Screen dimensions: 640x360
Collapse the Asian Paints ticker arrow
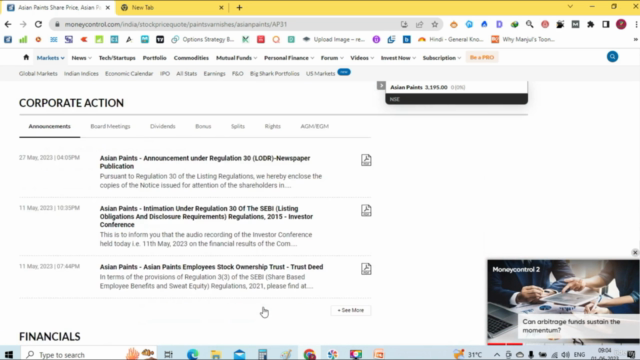click(x=381, y=86)
